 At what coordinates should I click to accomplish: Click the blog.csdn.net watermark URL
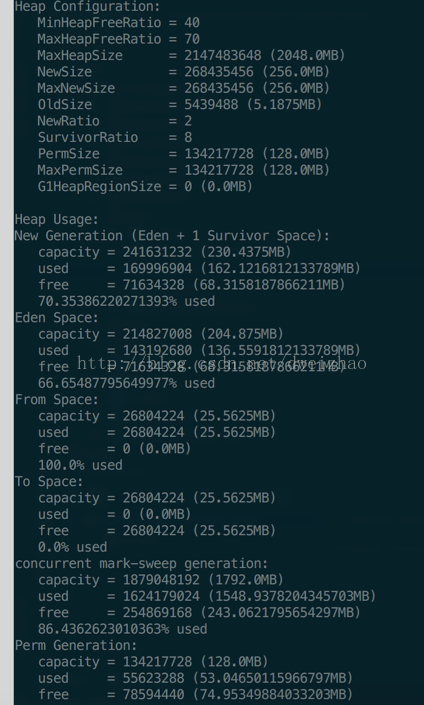[222, 363]
